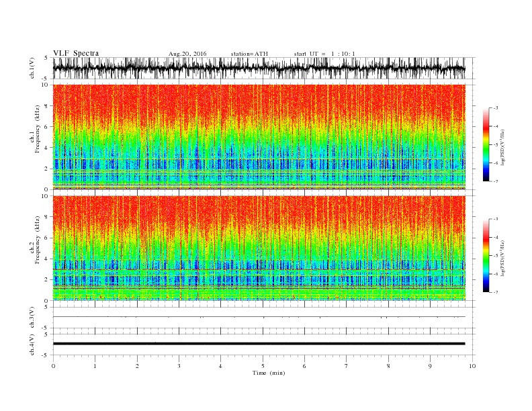Click the ch.1 spectrogram color bar

486,144
